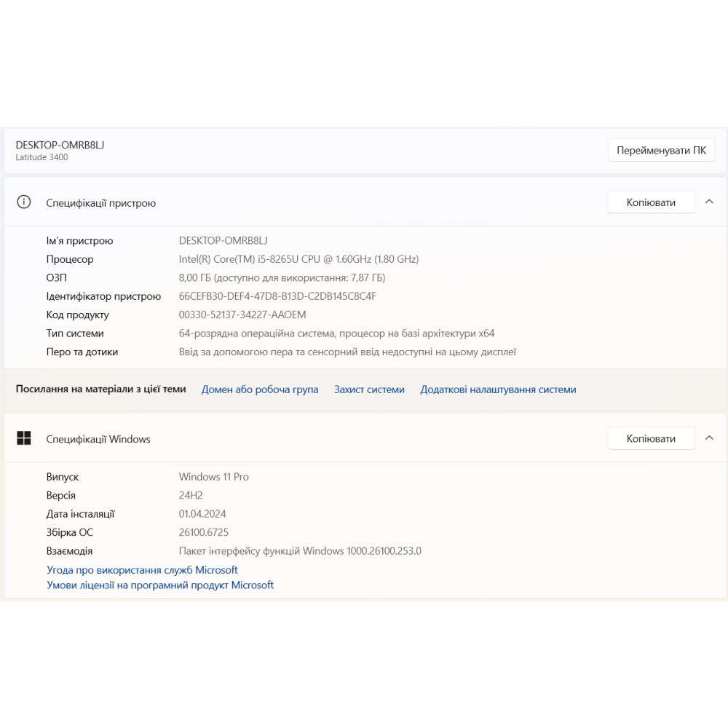Copy Windows specifications with Копіювати button

pos(651,438)
